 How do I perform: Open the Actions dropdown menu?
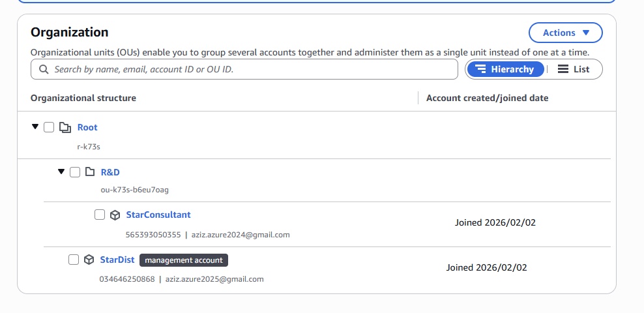coord(565,33)
